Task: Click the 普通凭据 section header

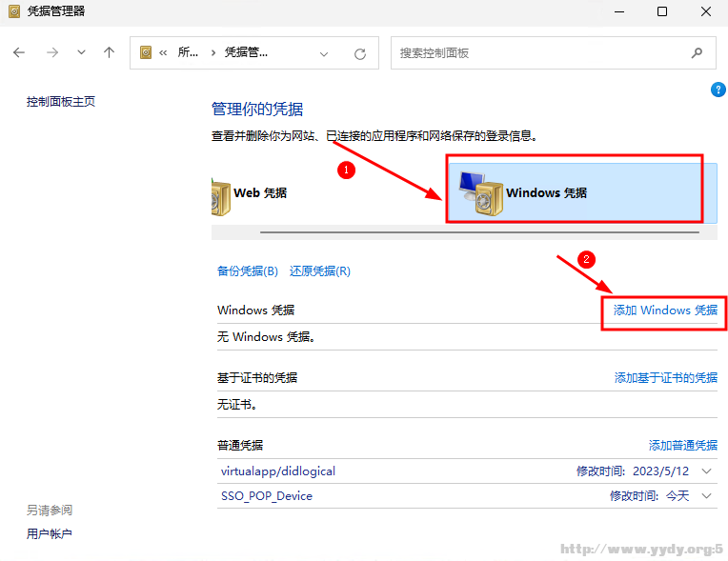Action: [240, 446]
